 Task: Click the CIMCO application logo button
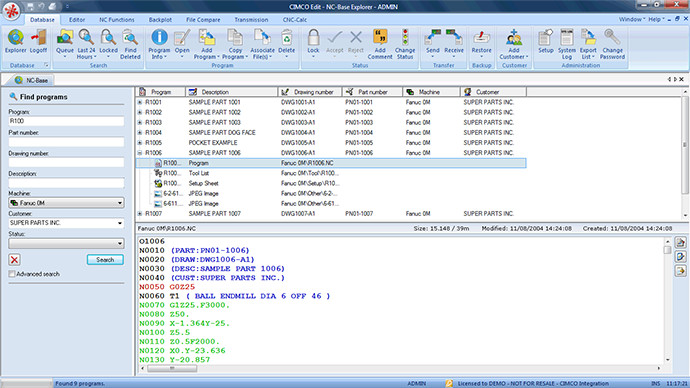(11, 11)
